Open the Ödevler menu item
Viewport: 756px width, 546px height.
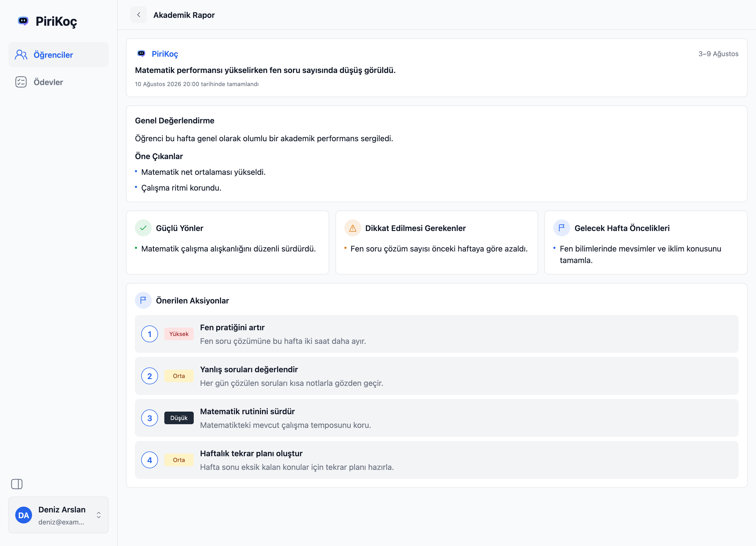point(58,82)
